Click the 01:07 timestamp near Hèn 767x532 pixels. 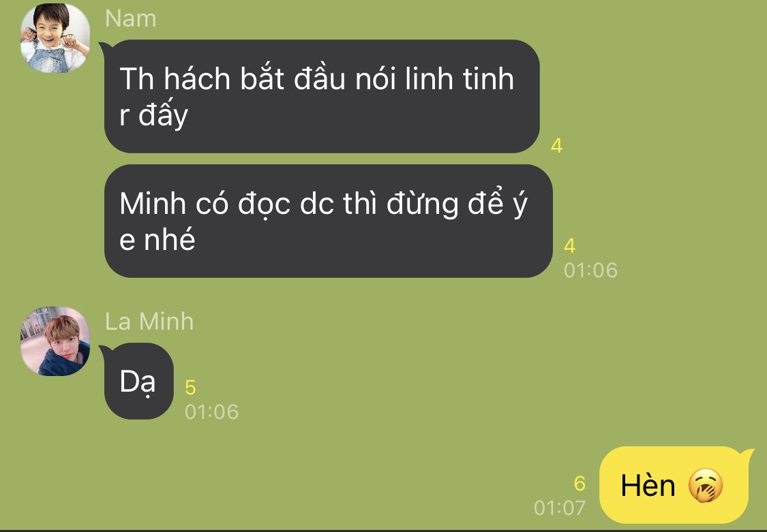tap(560, 508)
